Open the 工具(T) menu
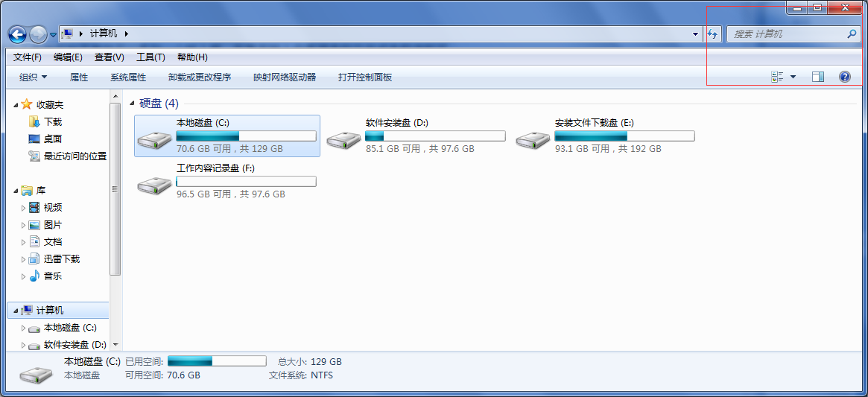Screen dimensions: 868x397 tap(151, 57)
